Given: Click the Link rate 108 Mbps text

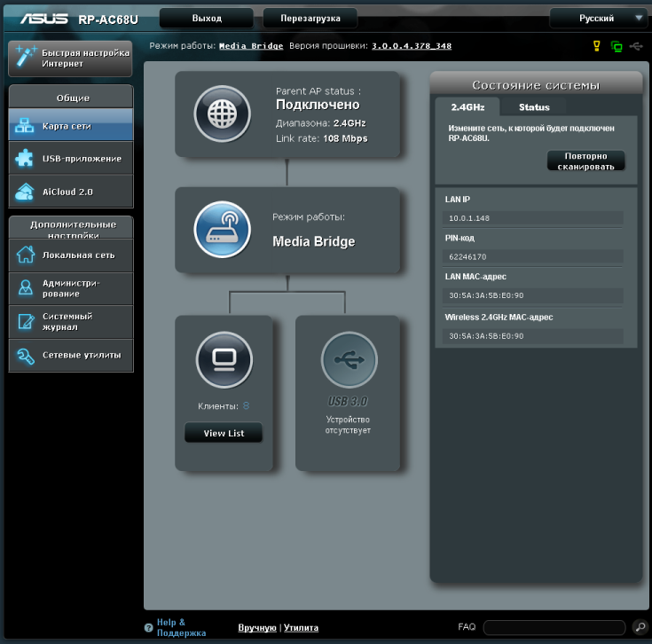Looking at the screenshot, I should (x=322, y=138).
